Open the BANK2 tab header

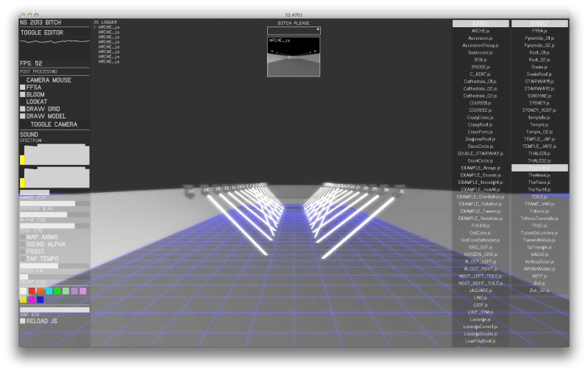click(x=539, y=24)
